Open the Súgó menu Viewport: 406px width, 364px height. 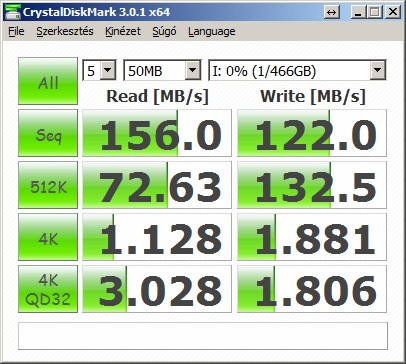coord(164,31)
